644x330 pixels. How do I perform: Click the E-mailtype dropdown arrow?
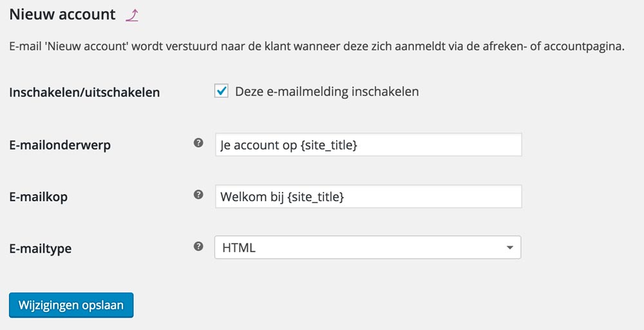pyautogui.click(x=510, y=247)
